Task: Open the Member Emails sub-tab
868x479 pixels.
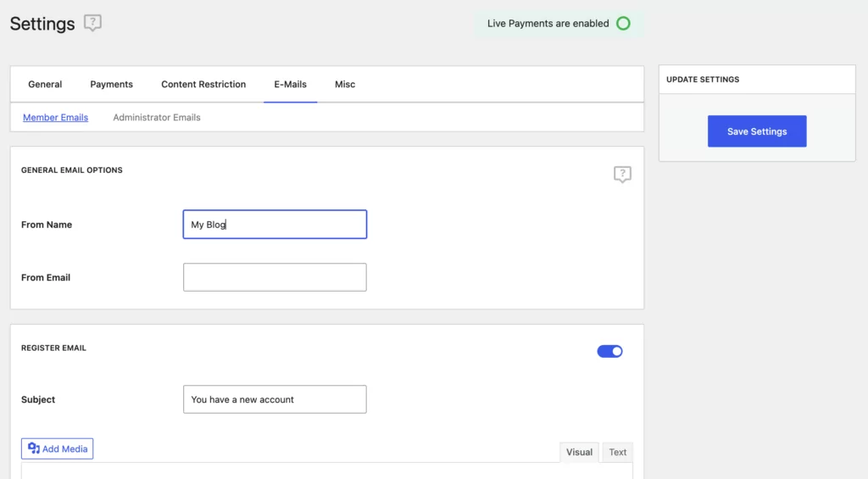Action: tap(55, 117)
